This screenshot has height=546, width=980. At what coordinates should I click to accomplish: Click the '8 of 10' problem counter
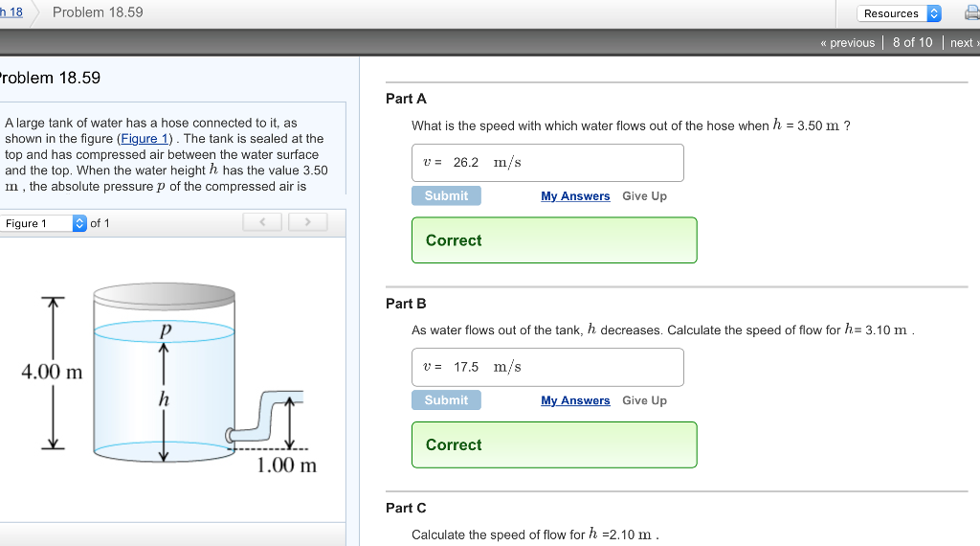click(x=912, y=42)
